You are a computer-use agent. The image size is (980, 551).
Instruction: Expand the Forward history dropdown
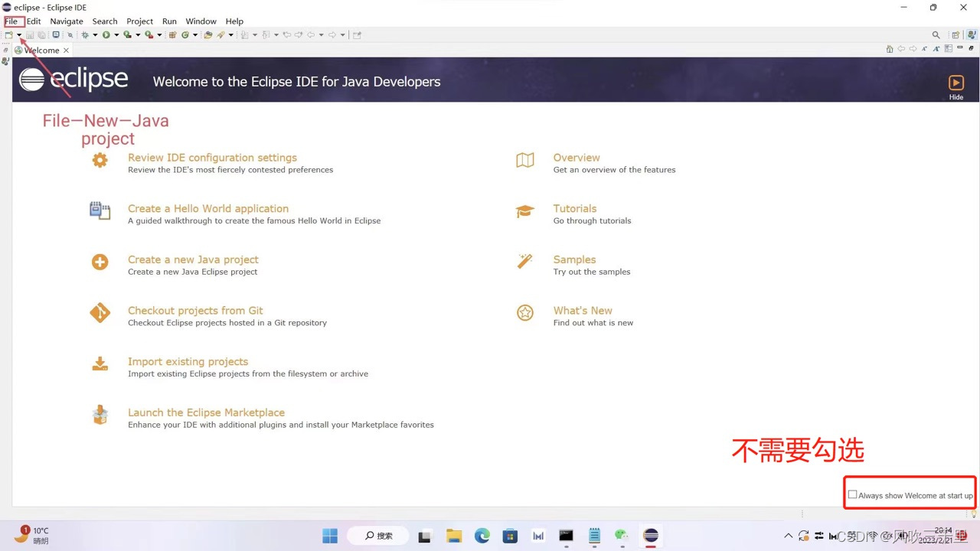(342, 34)
